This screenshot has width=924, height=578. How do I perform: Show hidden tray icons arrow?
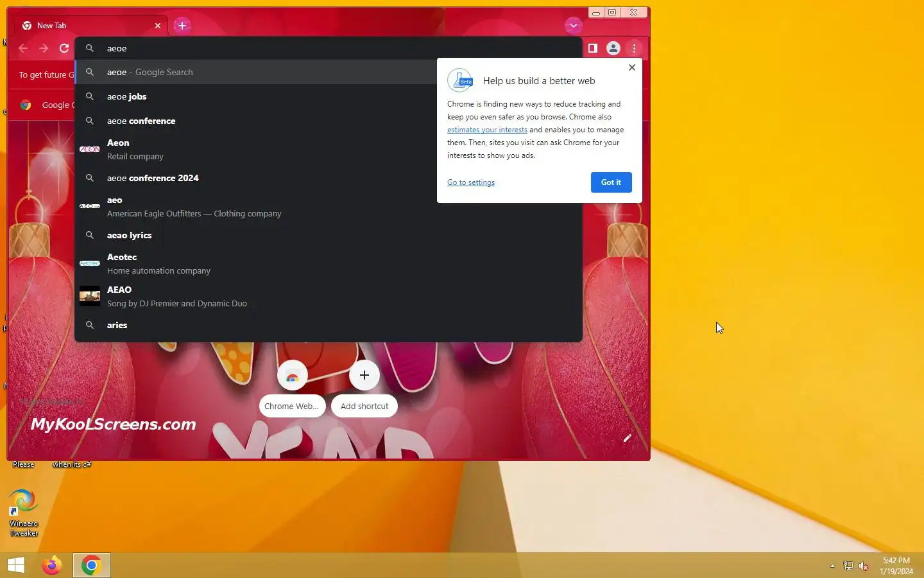pyautogui.click(x=832, y=566)
